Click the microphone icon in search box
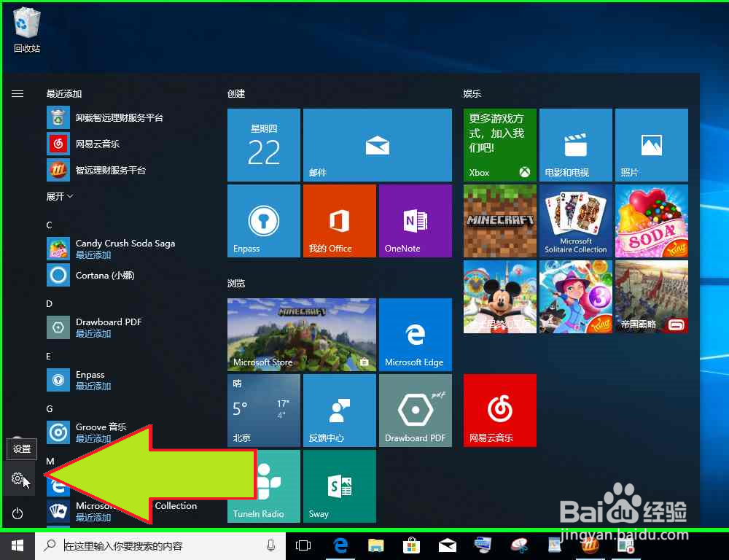Image resolution: width=729 pixels, height=560 pixels. click(271, 545)
